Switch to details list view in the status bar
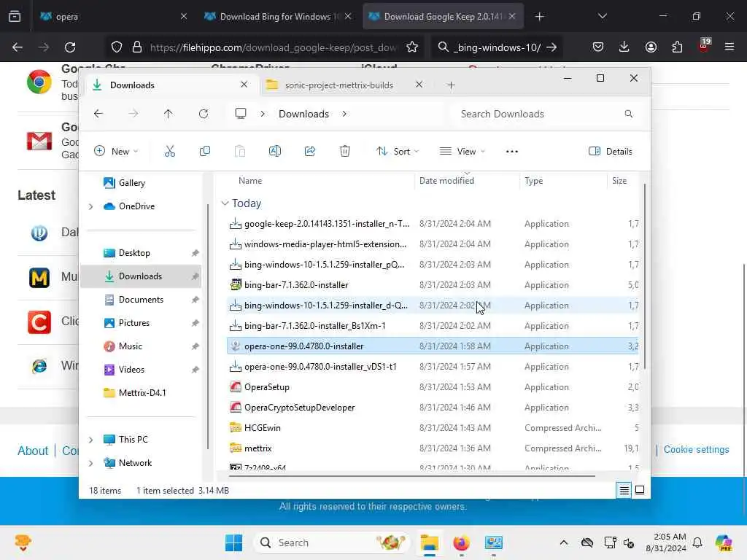747x560 pixels. click(624, 490)
